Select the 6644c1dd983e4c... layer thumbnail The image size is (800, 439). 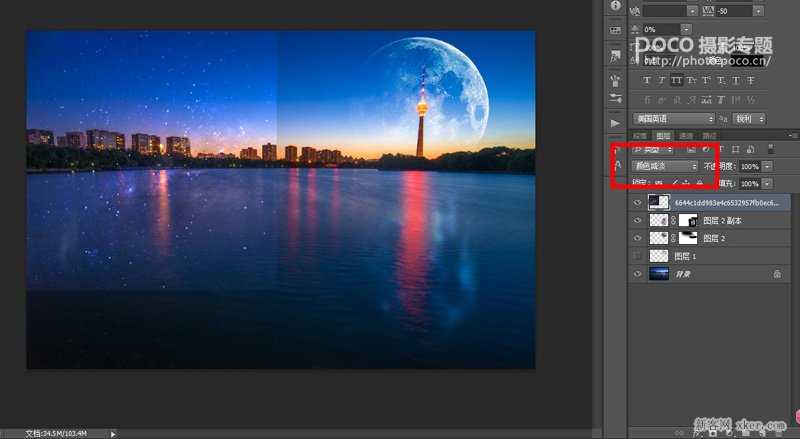click(x=659, y=202)
